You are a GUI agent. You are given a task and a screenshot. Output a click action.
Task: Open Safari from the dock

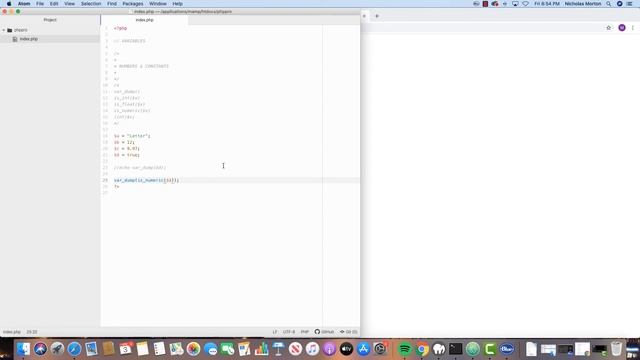[x=74, y=349]
